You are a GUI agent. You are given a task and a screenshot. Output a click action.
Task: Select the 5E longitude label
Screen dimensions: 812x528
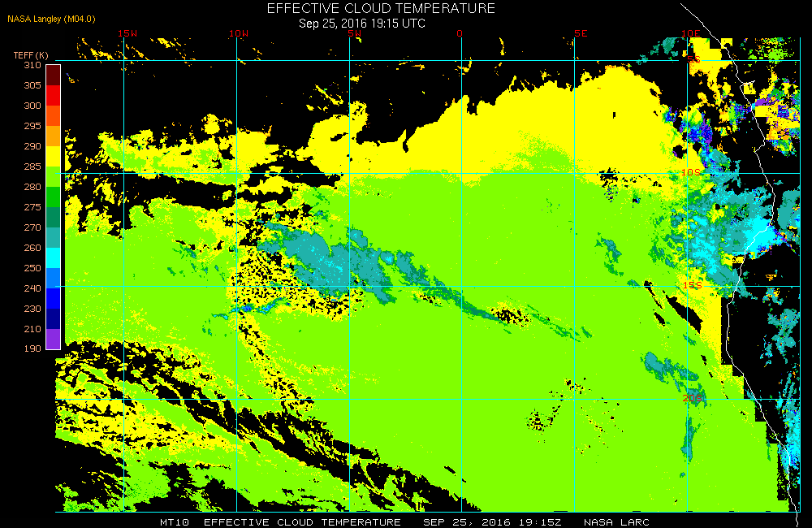click(581, 33)
